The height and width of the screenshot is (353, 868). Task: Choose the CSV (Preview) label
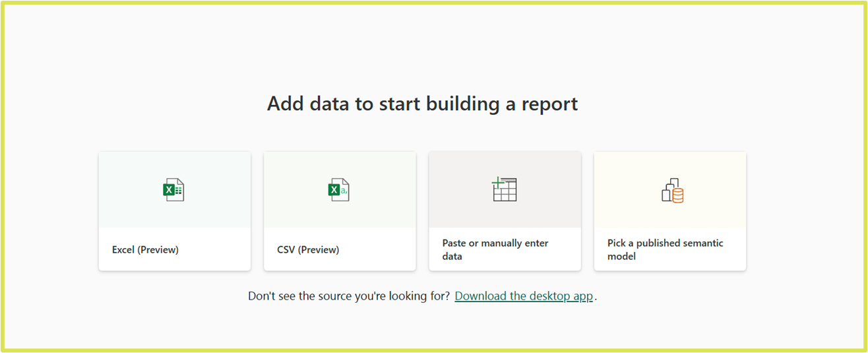(x=308, y=249)
